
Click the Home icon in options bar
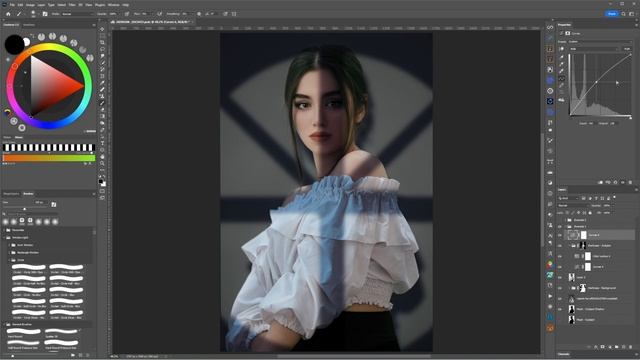(x=8, y=14)
